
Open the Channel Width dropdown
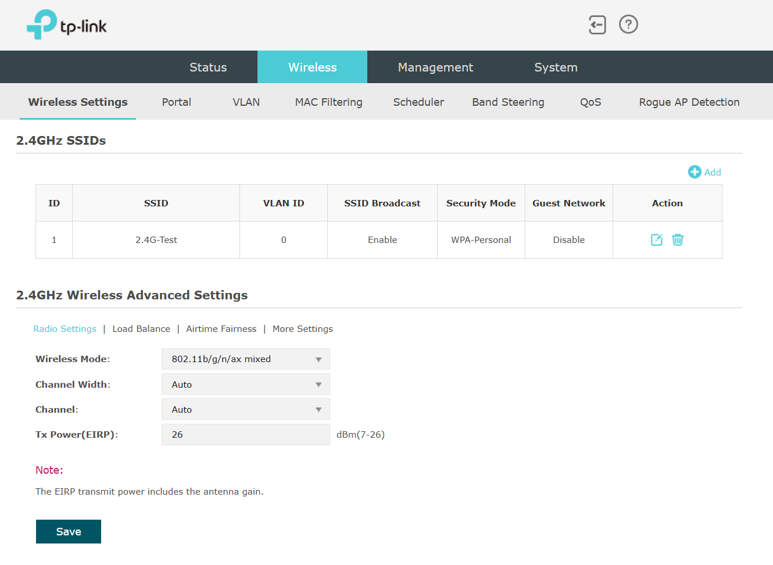pos(245,384)
